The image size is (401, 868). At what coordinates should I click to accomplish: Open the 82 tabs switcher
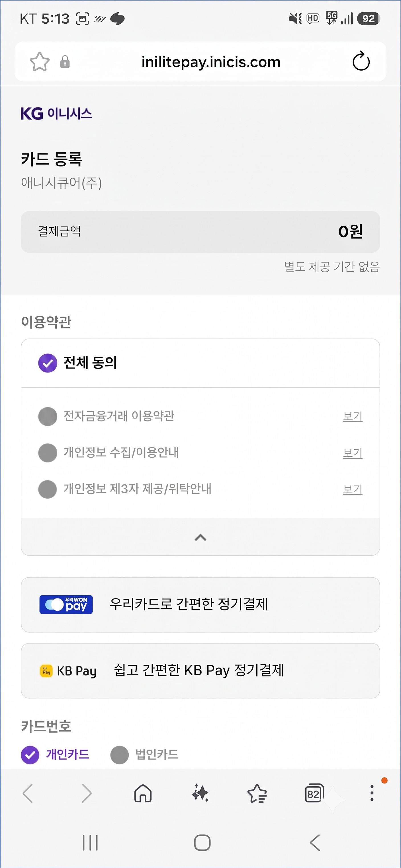[314, 793]
